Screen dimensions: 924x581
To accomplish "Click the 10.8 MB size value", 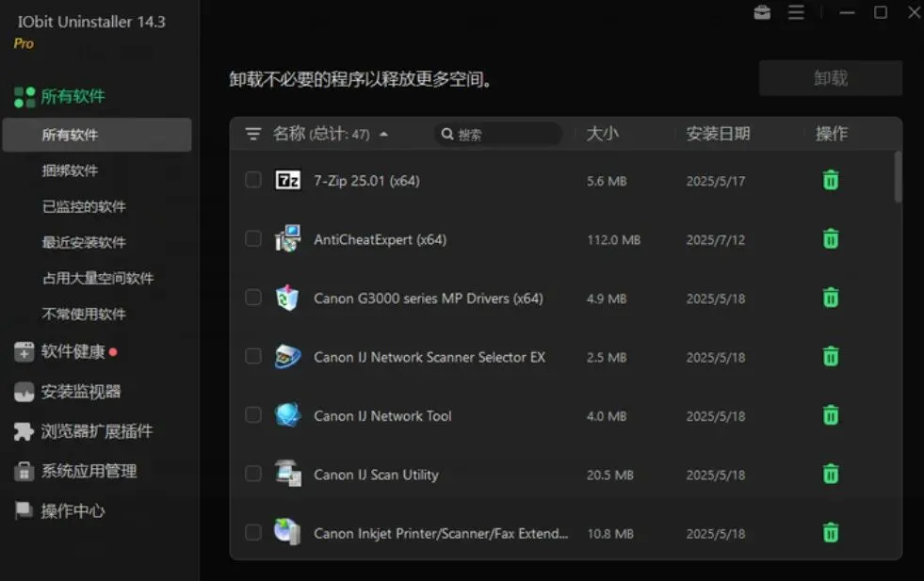I will click(610, 534).
